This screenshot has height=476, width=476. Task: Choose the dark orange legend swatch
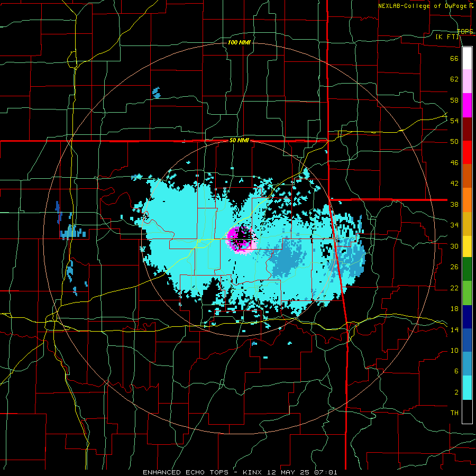pyautogui.click(x=467, y=176)
